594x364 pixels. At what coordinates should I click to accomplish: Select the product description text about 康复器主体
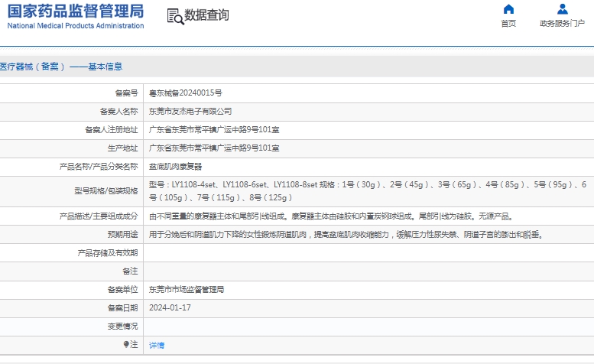point(332,216)
